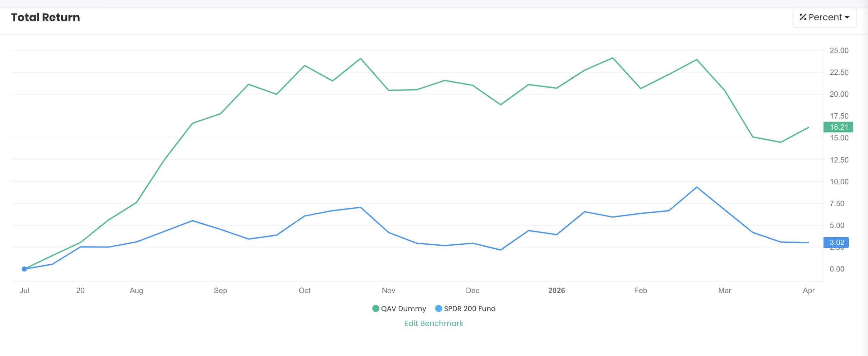This screenshot has height=356, width=868.
Task: Click the 2026 label on the timeline axis
Action: coord(556,291)
